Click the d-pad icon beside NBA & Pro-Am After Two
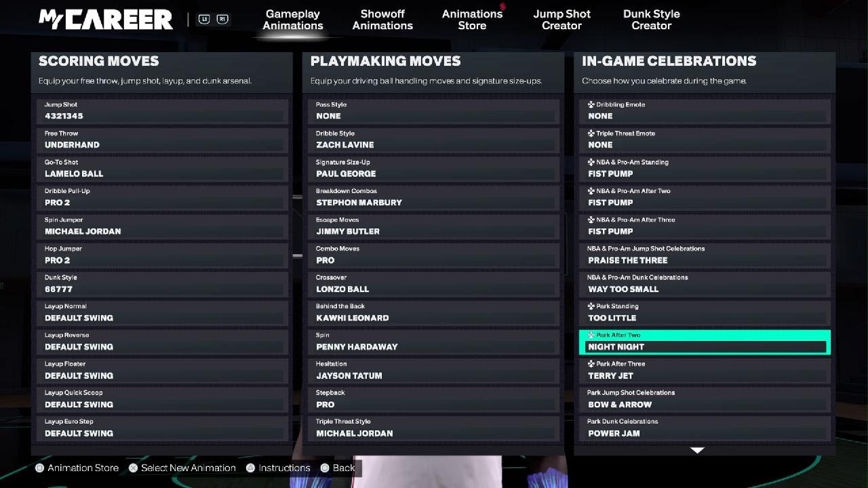 [x=591, y=191]
